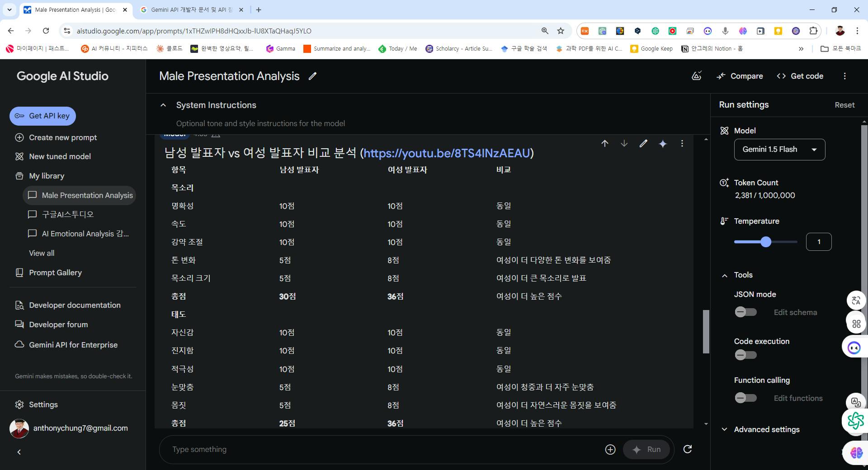This screenshot has height=470, width=868.
Task: Click Get API key button
Action: coord(42,116)
